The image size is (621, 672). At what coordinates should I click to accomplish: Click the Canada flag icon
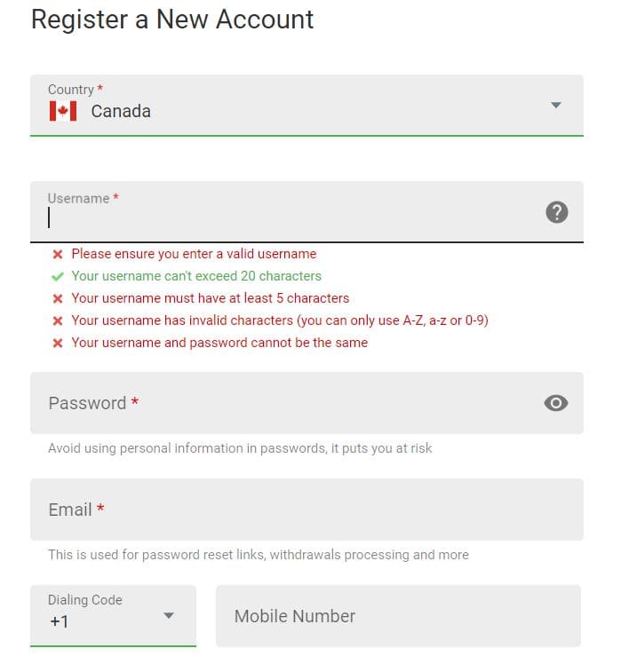point(62,111)
